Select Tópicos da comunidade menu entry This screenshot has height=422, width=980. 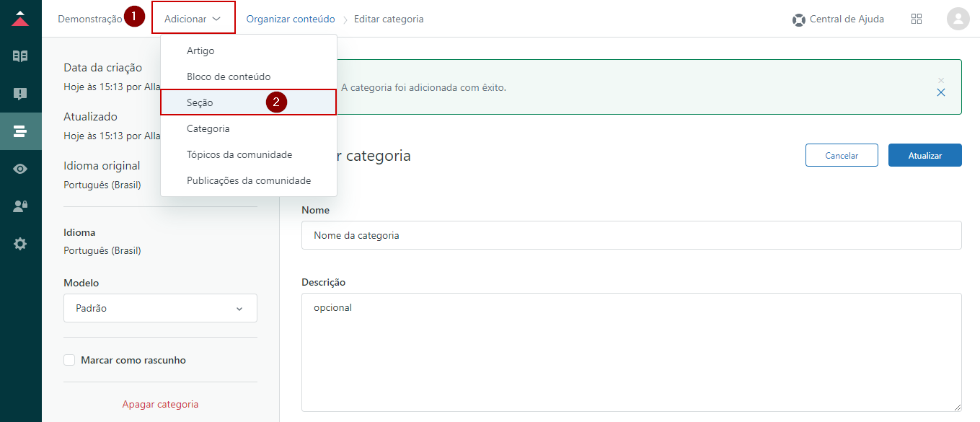(x=239, y=154)
